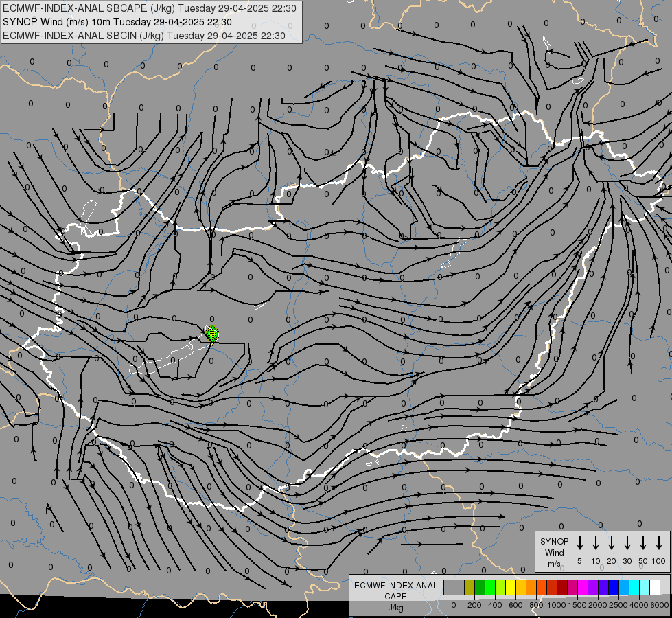
Task: Click the 'SYNOP' label in wind legend
Action: coord(554,541)
